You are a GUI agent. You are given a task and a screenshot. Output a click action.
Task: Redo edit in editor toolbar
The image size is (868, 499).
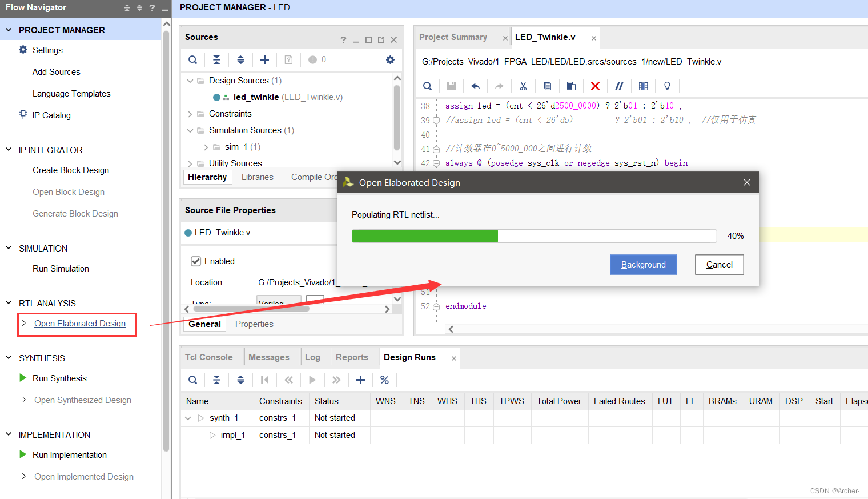499,86
